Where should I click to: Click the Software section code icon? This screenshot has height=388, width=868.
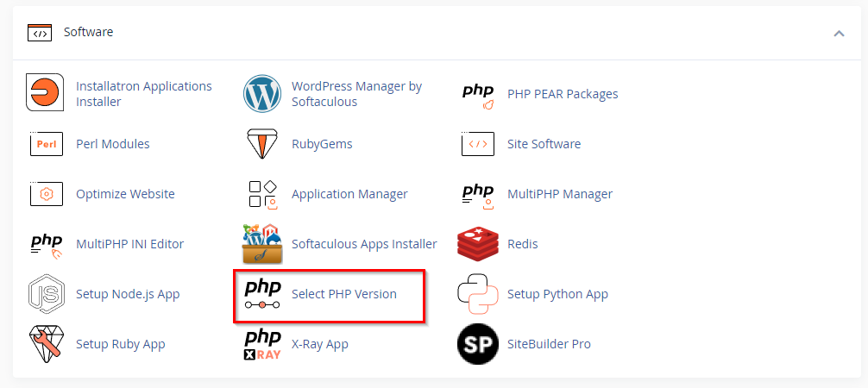pyautogui.click(x=40, y=33)
